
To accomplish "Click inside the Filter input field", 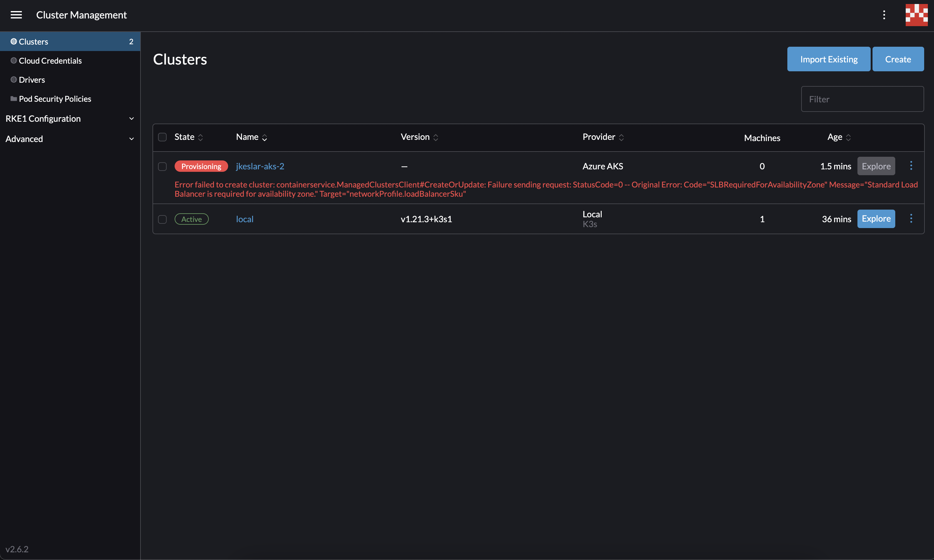I will point(862,99).
